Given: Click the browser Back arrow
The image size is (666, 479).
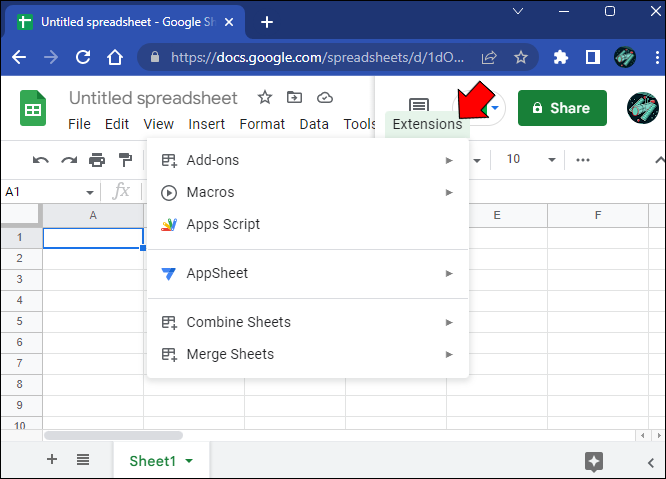Looking at the screenshot, I should pyautogui.click(x=19, y=57).
